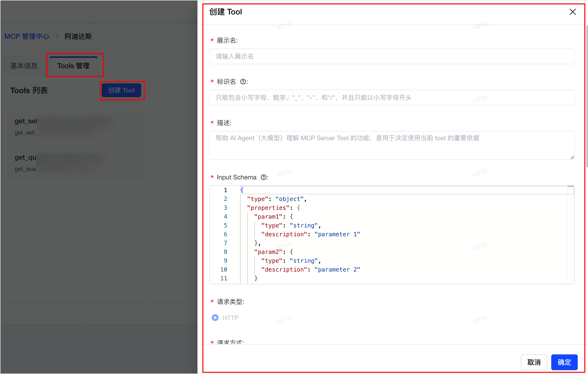Focus the 展示名 input field
This screenshot has height=374, width=588.
(x=392, y=56)
